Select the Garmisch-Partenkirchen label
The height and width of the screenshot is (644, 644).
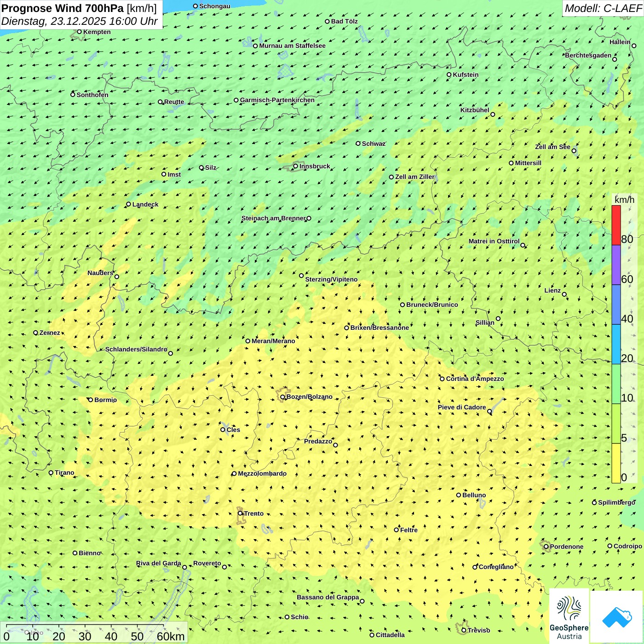click(x=277, y=100)
